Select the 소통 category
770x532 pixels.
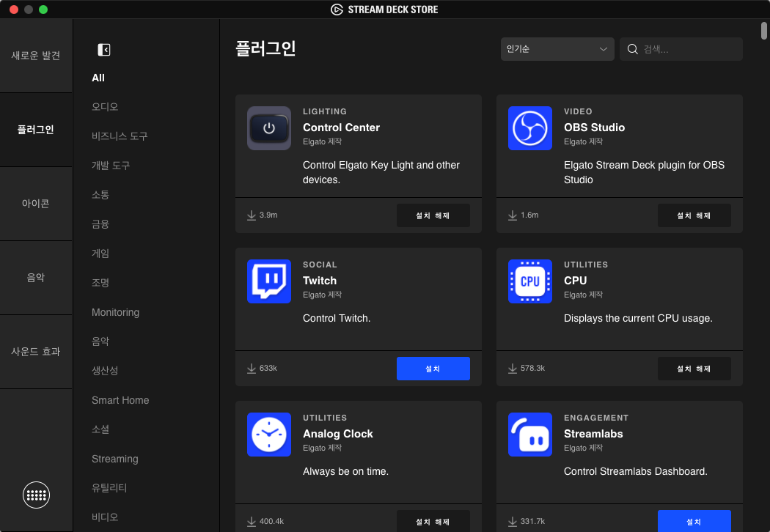(x=100, y=195)
